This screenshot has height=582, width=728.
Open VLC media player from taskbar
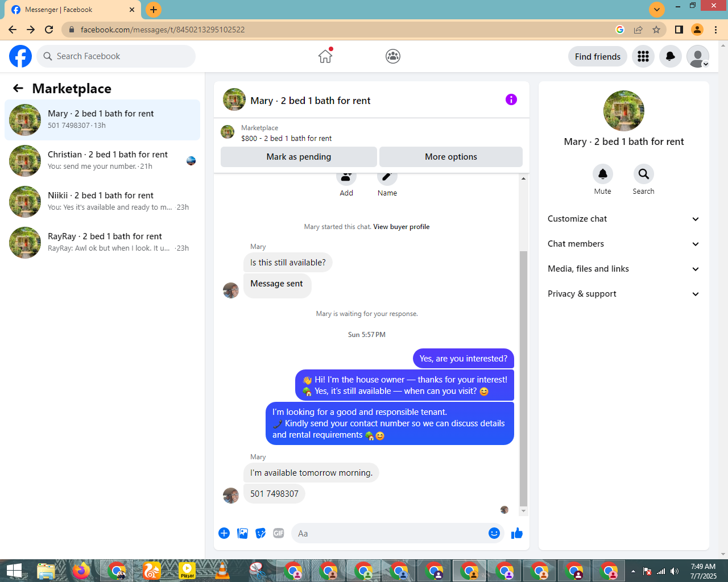click(222, 571)
